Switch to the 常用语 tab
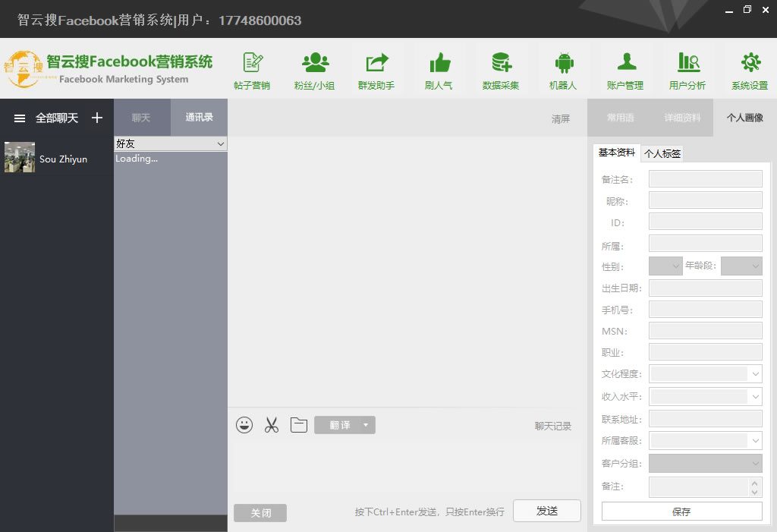Image resolution: width=777 pixels, height=532 pixels. click(x=621, y=118)
